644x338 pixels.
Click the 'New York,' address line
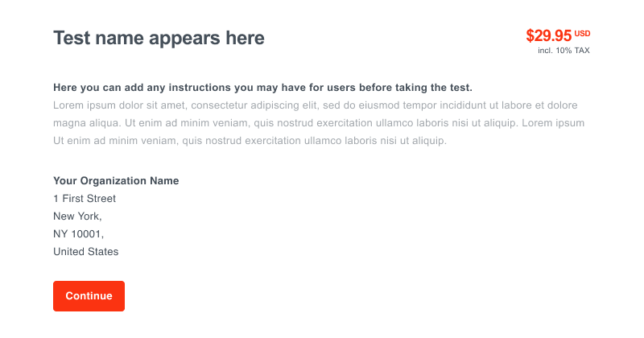[77, 216]
